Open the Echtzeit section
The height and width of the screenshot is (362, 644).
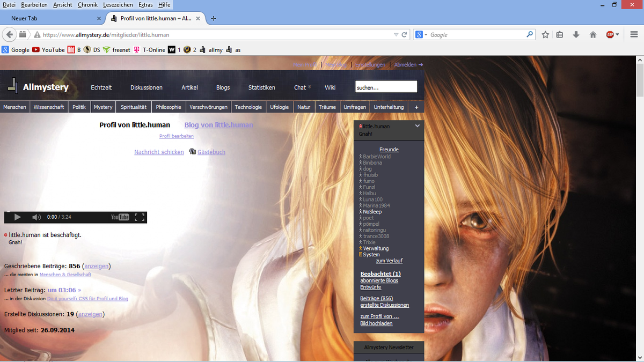pyautogui.click(x=101, y=87)
